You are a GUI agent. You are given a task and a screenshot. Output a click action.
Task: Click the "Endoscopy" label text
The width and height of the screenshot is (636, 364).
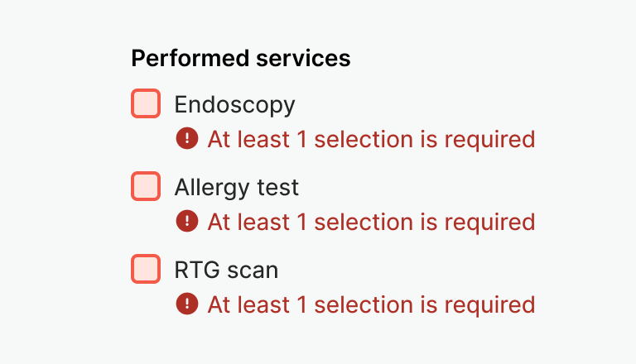234,105
